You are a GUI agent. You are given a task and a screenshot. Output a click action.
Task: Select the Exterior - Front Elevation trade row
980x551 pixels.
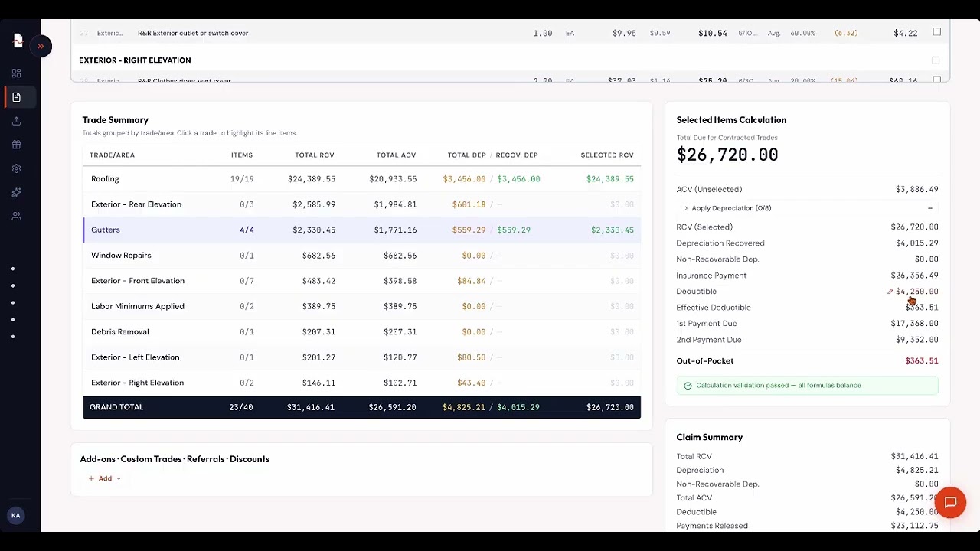[x=361, y=281]
